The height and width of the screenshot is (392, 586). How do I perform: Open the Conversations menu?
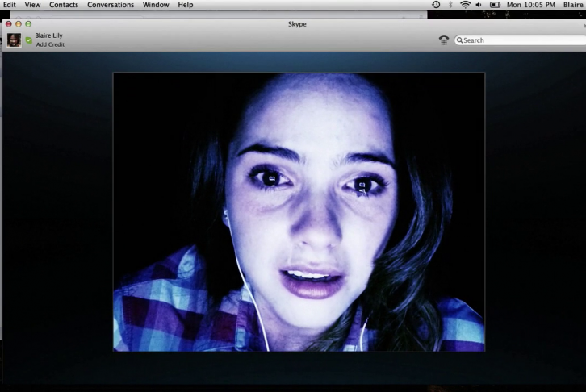point(111,5)
